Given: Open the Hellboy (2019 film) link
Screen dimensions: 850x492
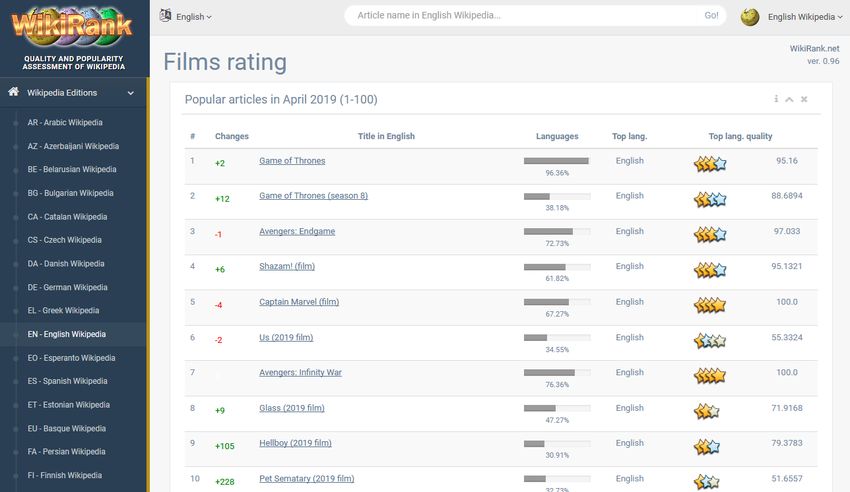Looking at the screenshot, I should click(295, 443).
